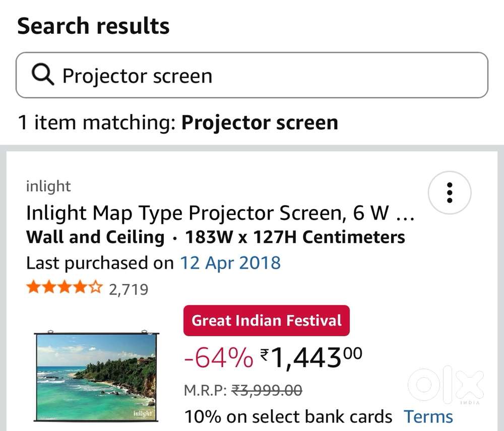Click the Great Indian Festival badge

tap(267, 321)
